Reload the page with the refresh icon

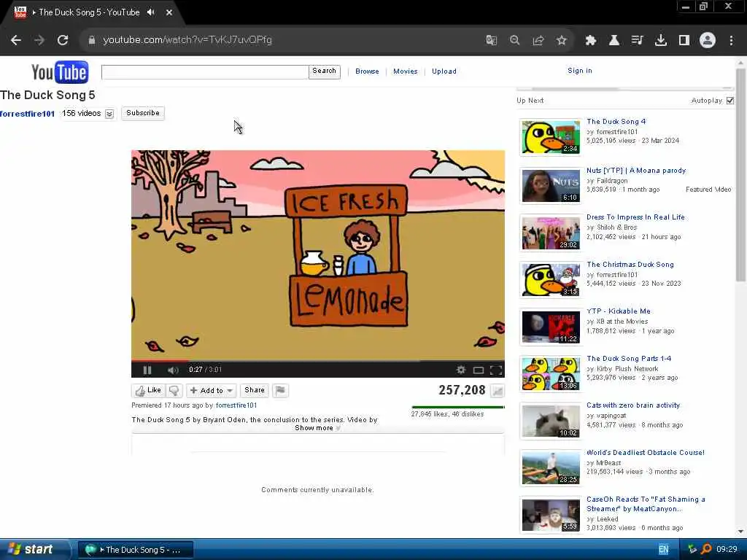[63, 40]
